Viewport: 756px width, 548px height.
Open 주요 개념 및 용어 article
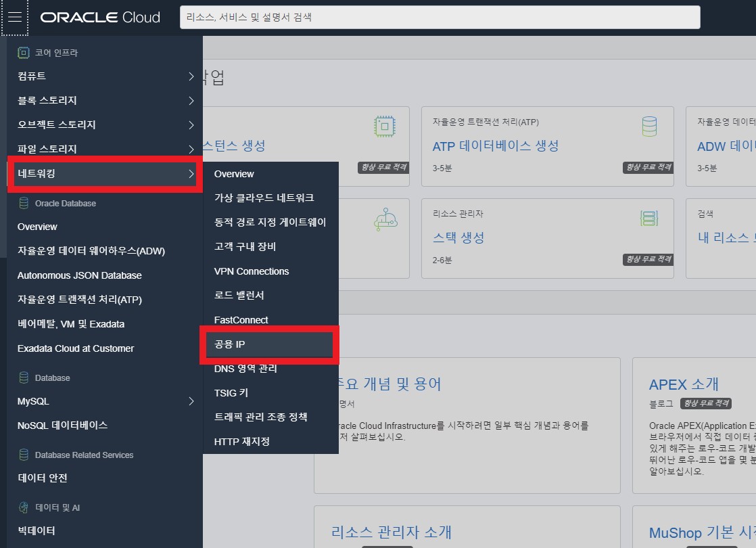[389, 384]
